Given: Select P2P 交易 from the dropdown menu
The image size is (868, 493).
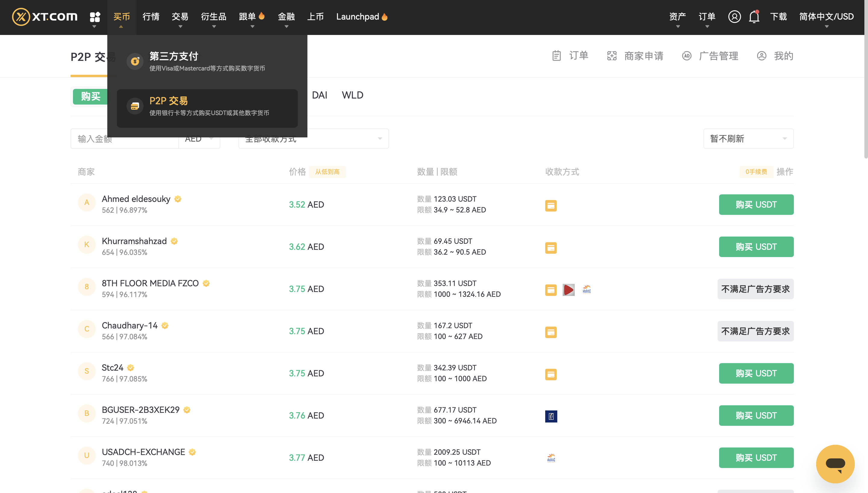Looking at the screenshot, I should coord(207,108).
